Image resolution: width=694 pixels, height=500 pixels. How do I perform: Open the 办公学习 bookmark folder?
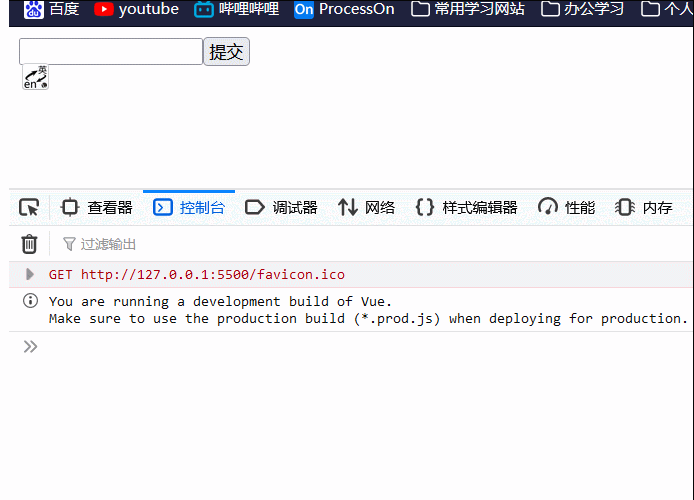click(582, 9)
